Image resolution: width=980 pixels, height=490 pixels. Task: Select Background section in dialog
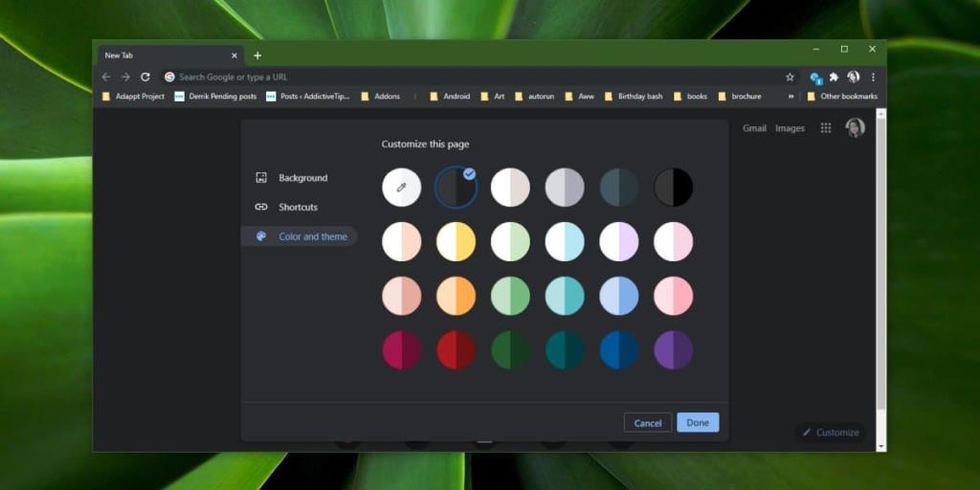coord(299,178)
